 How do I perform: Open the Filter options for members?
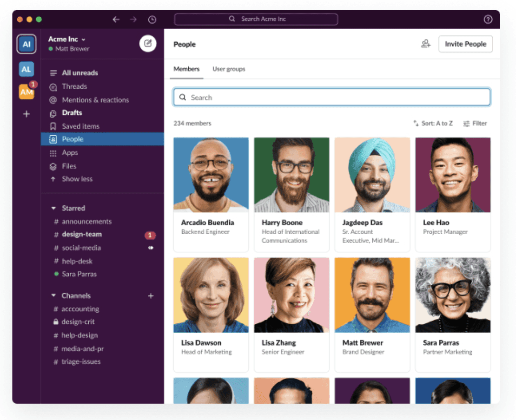tap(475, 123)
